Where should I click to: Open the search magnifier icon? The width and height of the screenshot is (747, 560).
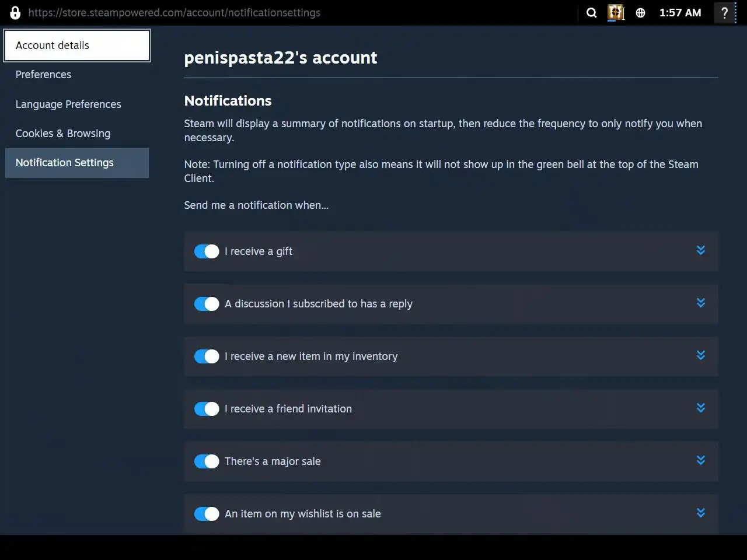click(591, 13)
